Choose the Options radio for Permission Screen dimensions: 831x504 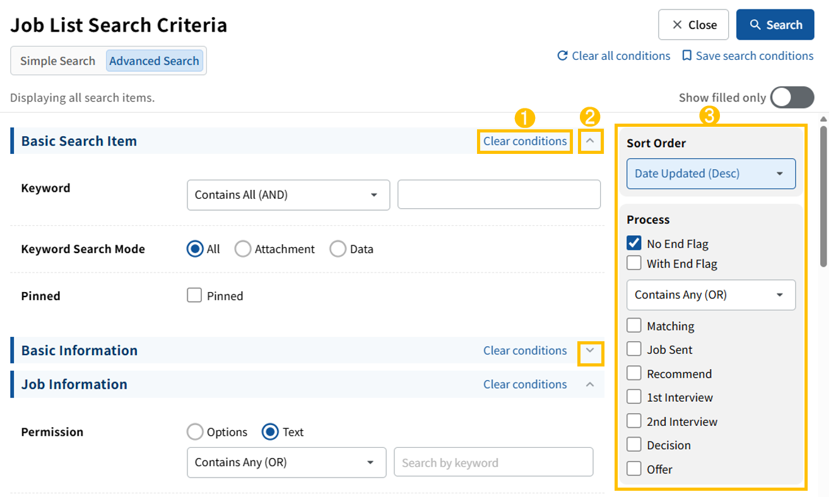point(195,432)
